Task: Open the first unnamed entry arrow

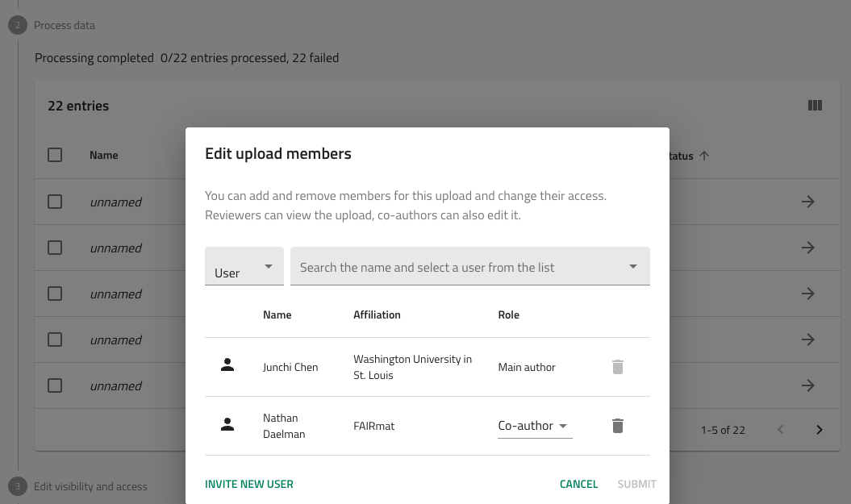Action: pyautogui.click(x=807, y=202)
